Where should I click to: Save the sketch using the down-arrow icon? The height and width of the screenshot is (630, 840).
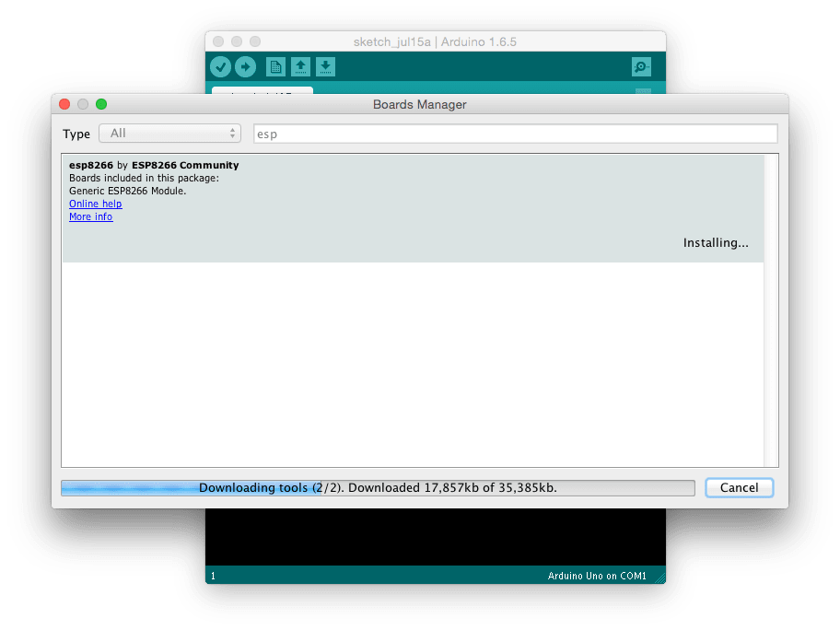coord(325,67)
